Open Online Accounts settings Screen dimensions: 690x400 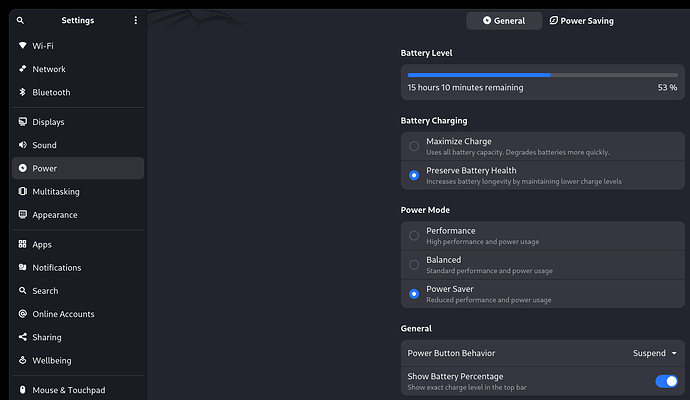coord(63,314)
